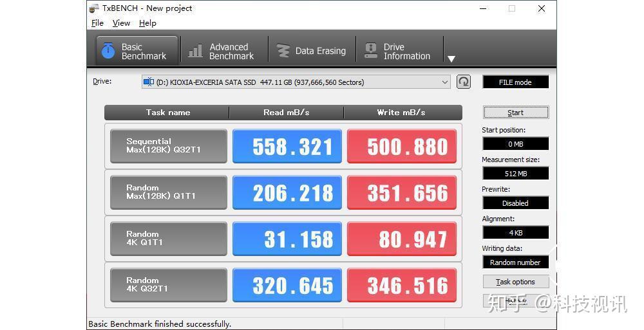The image size is (644, 330).
Task: Run Random 4K Q32T1 task
Action: (x=168, y=285)
